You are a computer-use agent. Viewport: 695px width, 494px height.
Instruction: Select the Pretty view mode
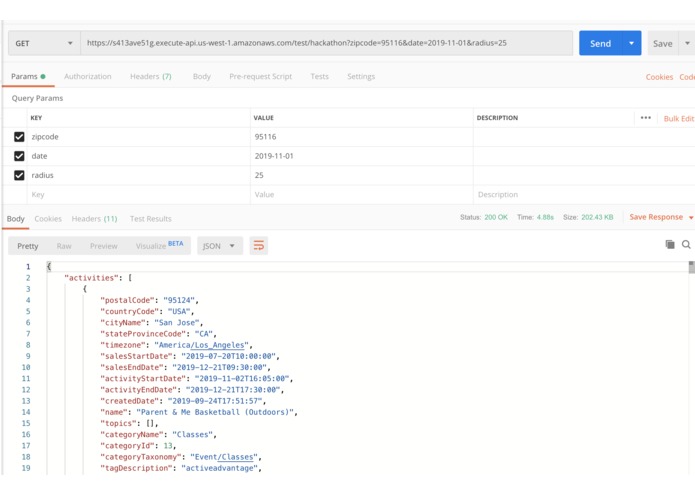coord(27,246)
